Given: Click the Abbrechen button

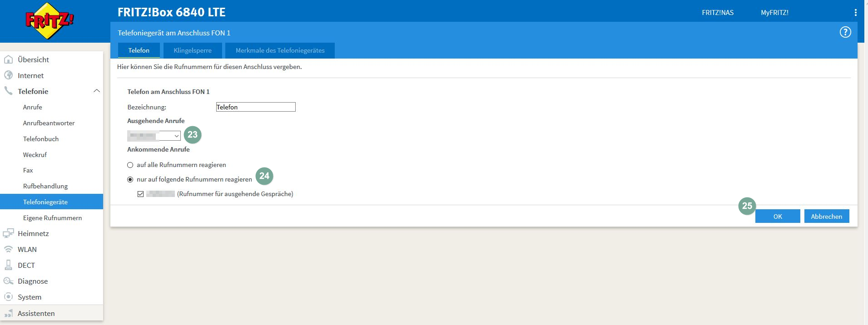Looking at the screenshot, I should [827, 216].
